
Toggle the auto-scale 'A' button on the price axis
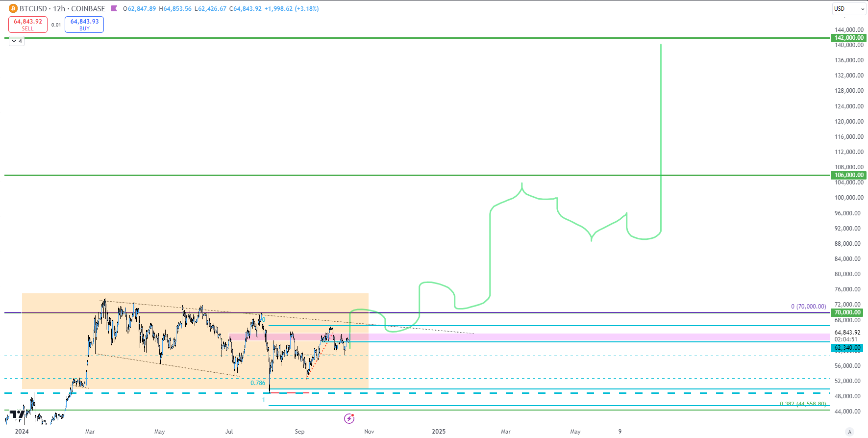[849, 432]
